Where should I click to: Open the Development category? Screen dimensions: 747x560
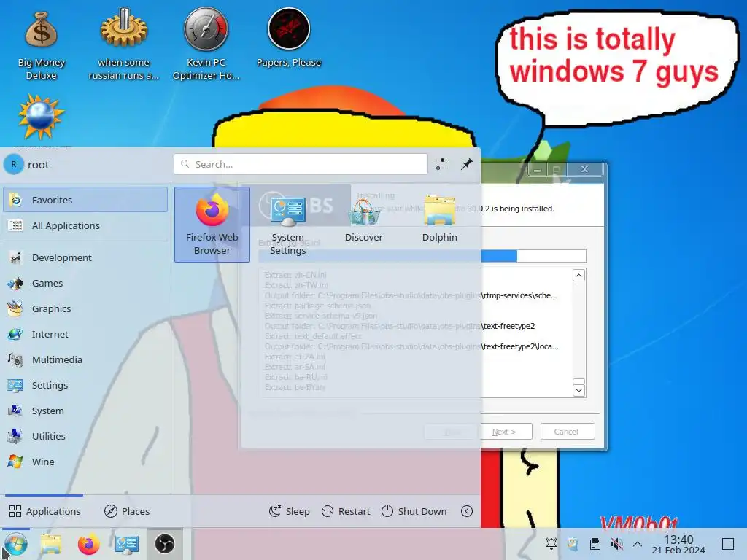85,257
